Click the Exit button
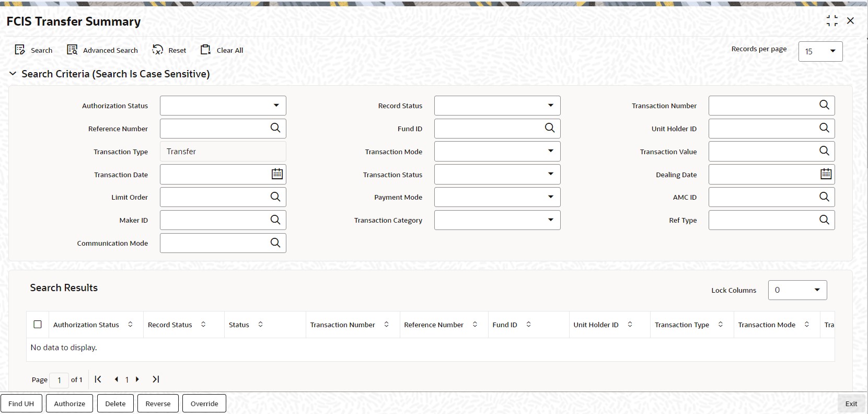This screenshot has width=868, height=414. 851,404
